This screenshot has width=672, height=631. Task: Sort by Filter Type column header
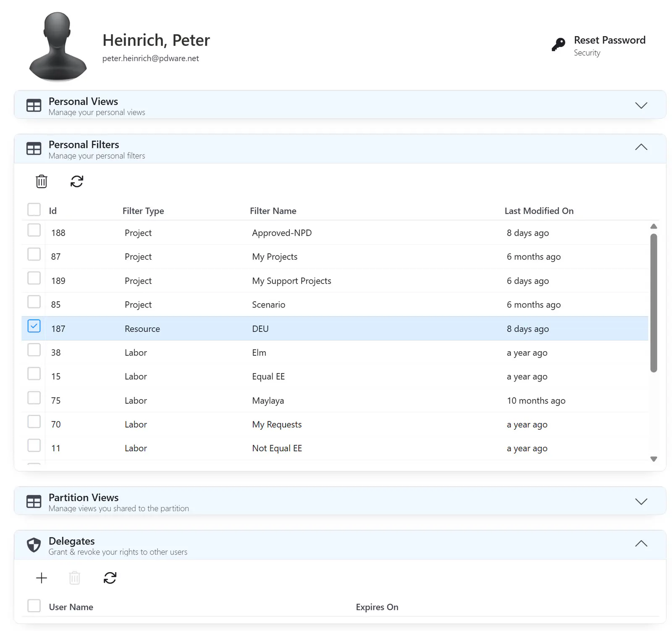(x=143, y=211)
